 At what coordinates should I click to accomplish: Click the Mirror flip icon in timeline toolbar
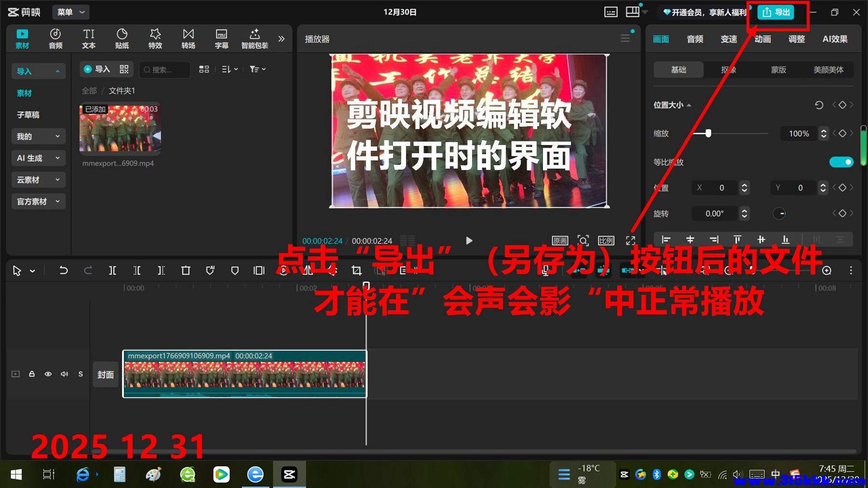(x=307, y=270)
